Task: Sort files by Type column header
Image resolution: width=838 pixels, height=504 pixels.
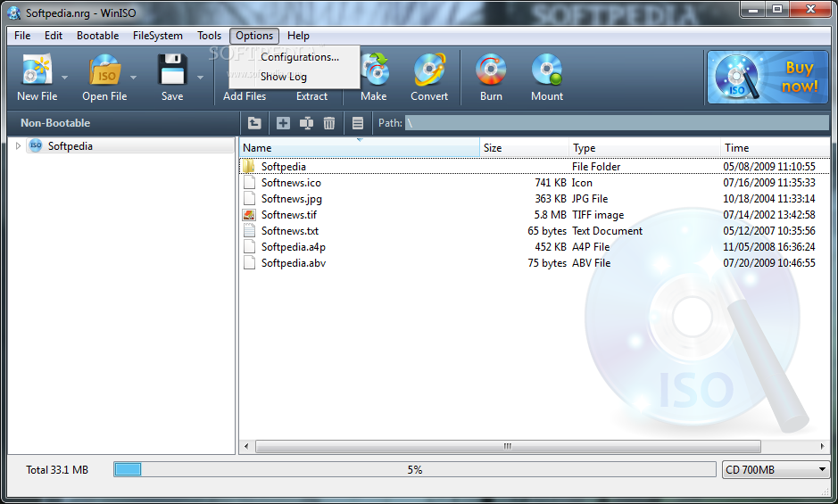Action: point(644,147)
